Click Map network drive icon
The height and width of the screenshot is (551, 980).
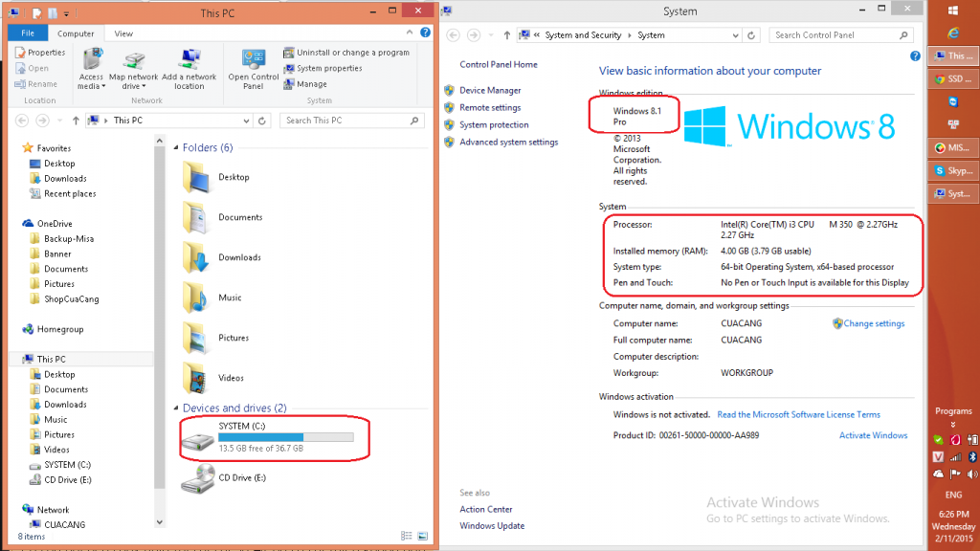134,60
